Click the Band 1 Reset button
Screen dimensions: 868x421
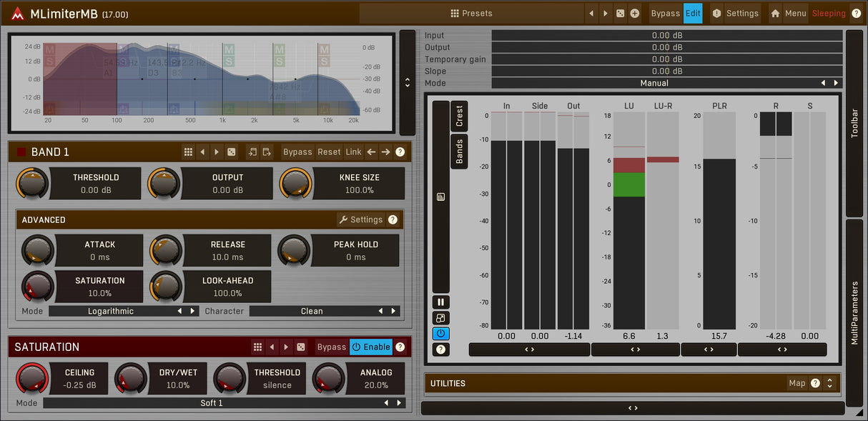[329, 152]
